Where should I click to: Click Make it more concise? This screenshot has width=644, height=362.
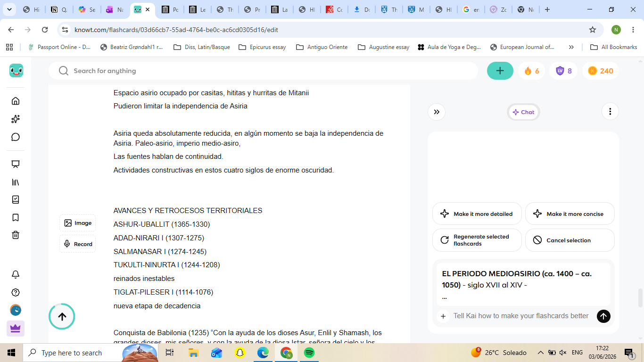[x=570, y=214]
